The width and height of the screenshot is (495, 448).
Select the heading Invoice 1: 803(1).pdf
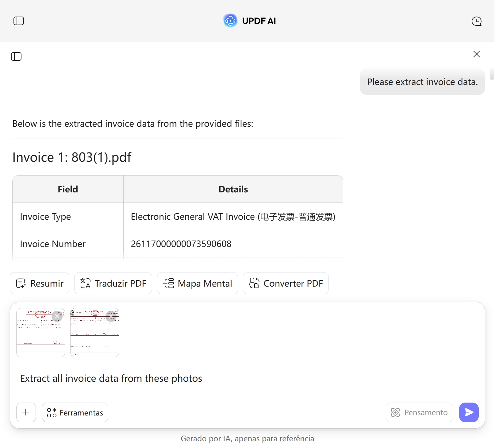(x=71, y=157)
